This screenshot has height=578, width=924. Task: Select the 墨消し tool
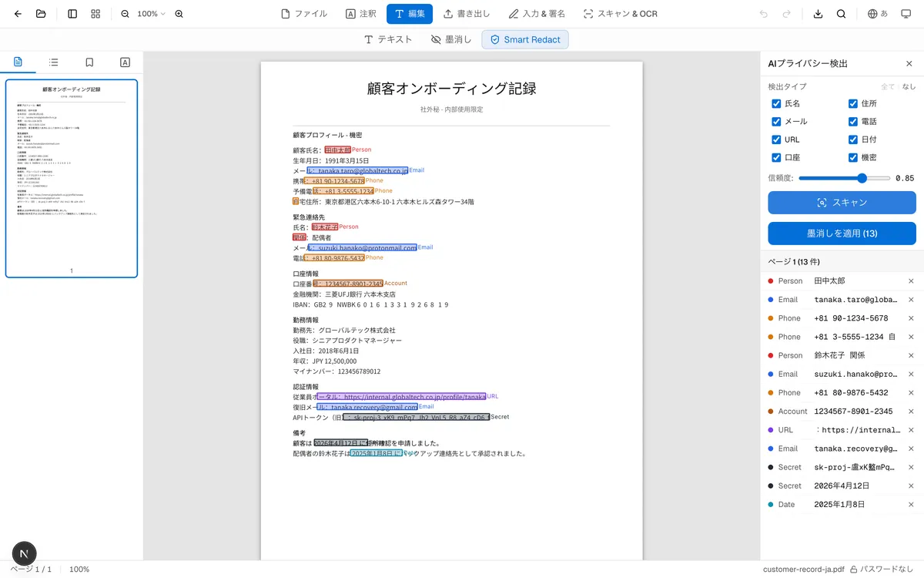point(451,39)
